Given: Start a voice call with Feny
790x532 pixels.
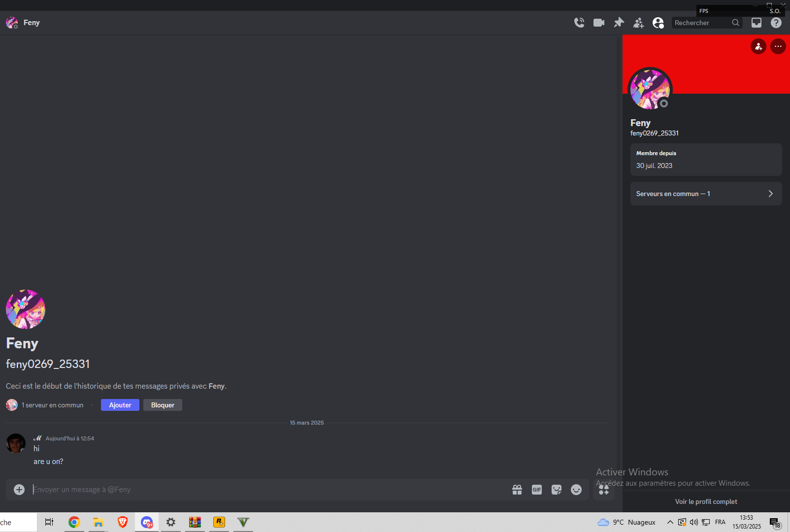Looking at the screenshot, I should tap(579, 23).
